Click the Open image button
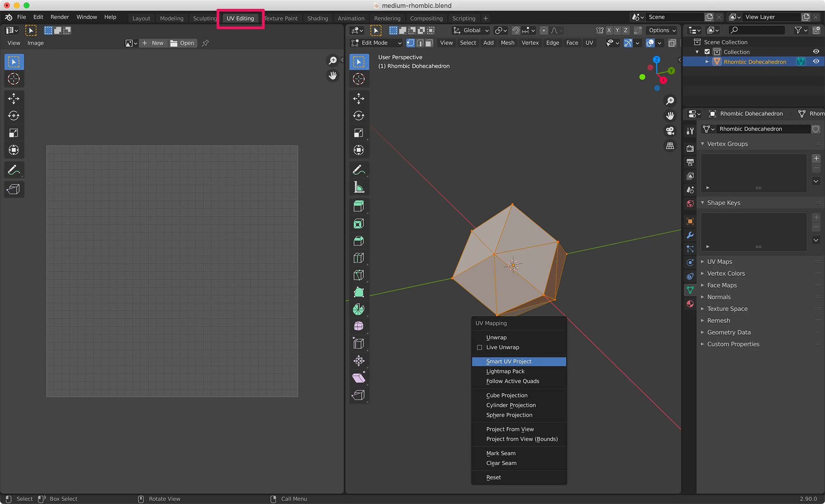 (182, 43)
